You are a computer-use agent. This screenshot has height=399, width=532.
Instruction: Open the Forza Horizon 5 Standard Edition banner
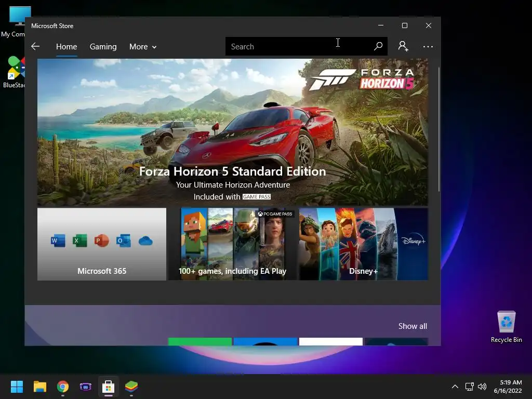click(x=232, y=132)
